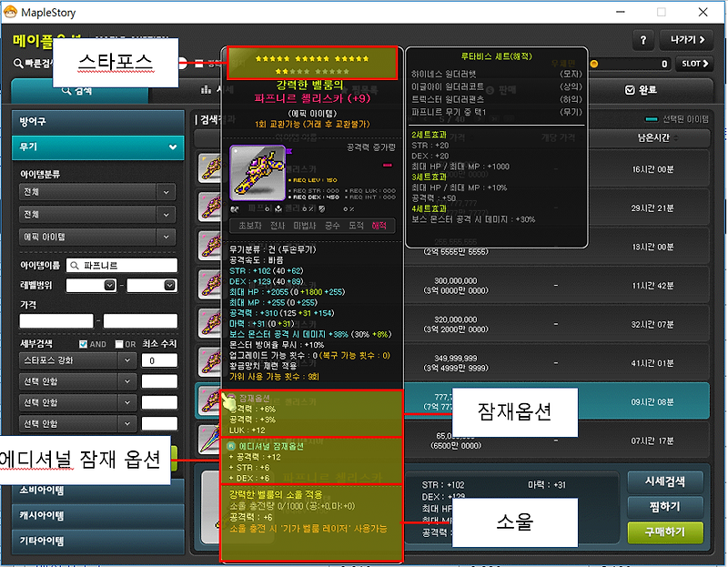Click the 29시간 21분 remaining time
Viewport: 728px width, 567px height.
(x=652, y=208)
